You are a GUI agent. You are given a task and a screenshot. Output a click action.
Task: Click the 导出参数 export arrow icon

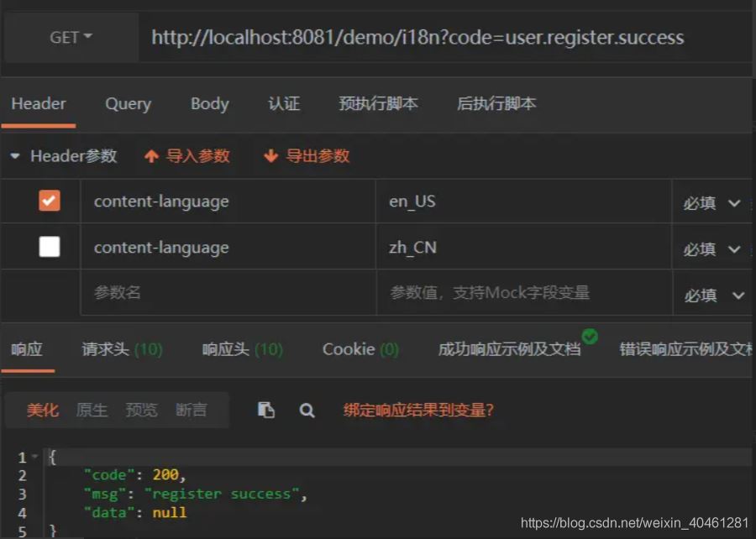[x=272, y=156]
